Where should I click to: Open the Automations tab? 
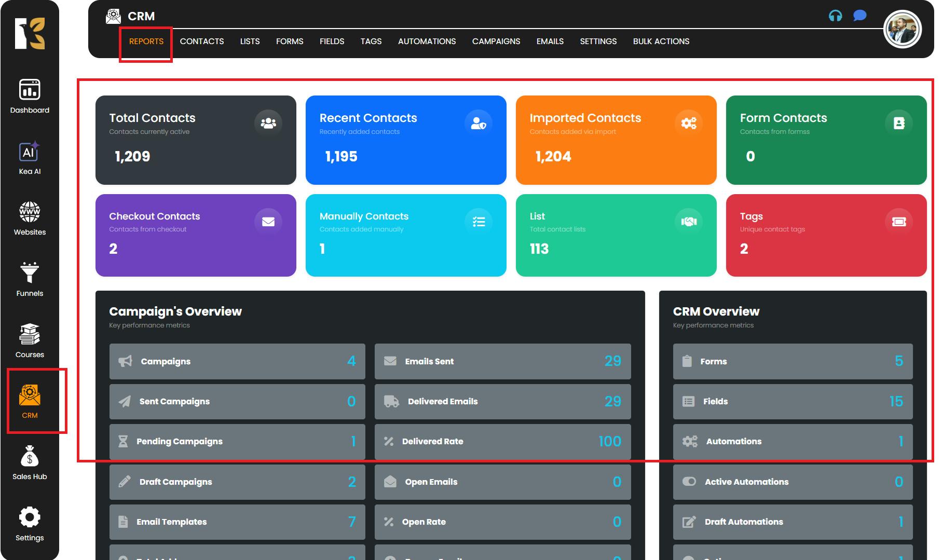(427, 42)
